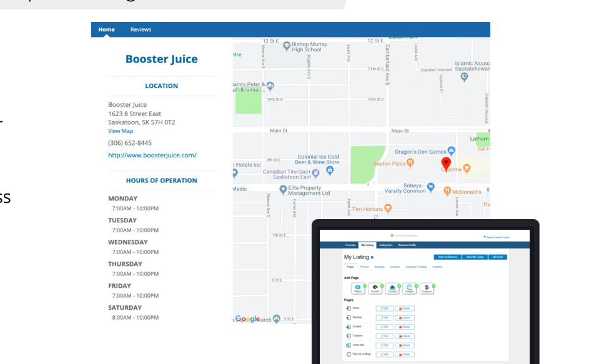The width and height of the screenshot is (594, 364).
Task: Edit the Find Us on Bing page
Action: [385, 354]
